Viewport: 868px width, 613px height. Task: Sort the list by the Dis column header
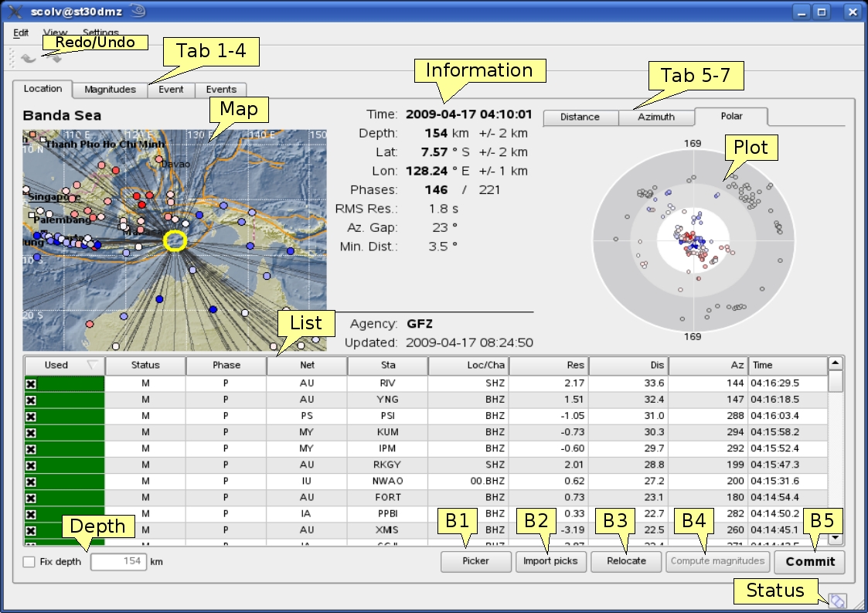click(628, 365)
